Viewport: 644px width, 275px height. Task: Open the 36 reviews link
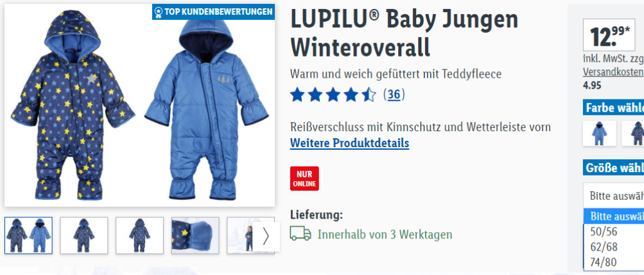pyautogui.click(x=394, y=95)
